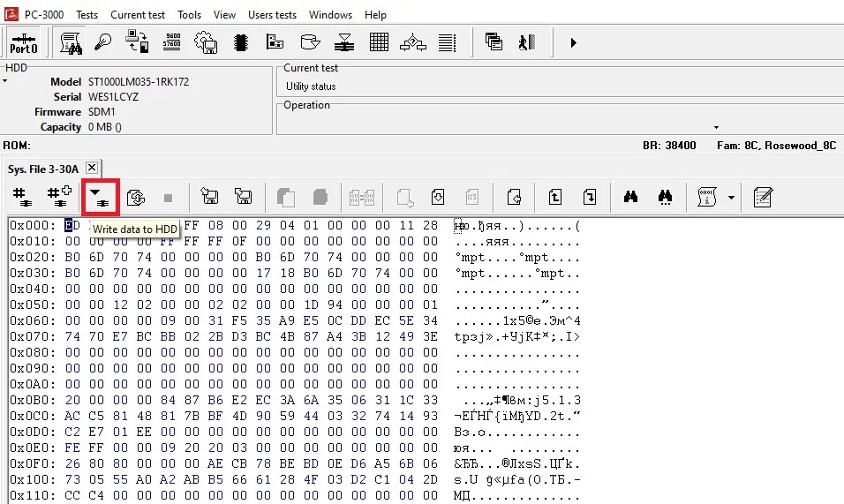Image resolution: width=844 pixels, height=504 pixels.
Task: Click the flowchart diagram toolbar icon
Action: pos(413,41)
